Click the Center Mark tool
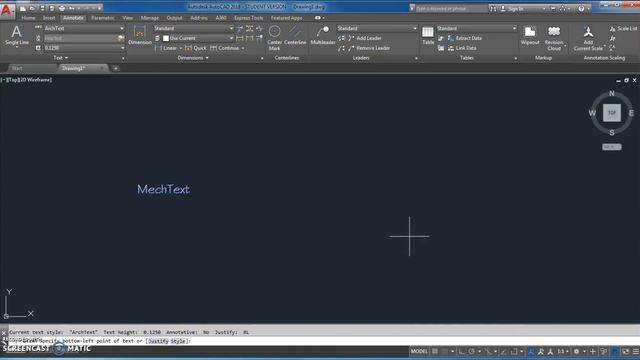This screenshot has width=640, height=360. pyautogui.click(x=274, y=38)
